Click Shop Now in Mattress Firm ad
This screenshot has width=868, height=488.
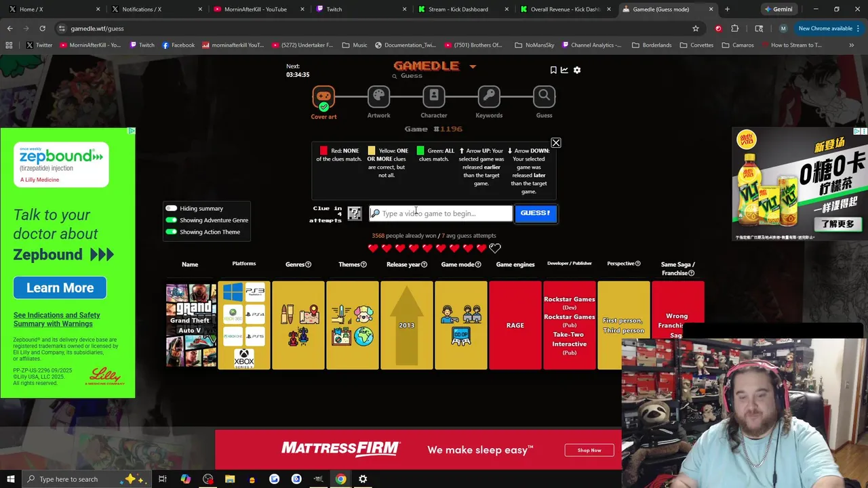pos(589,450)
